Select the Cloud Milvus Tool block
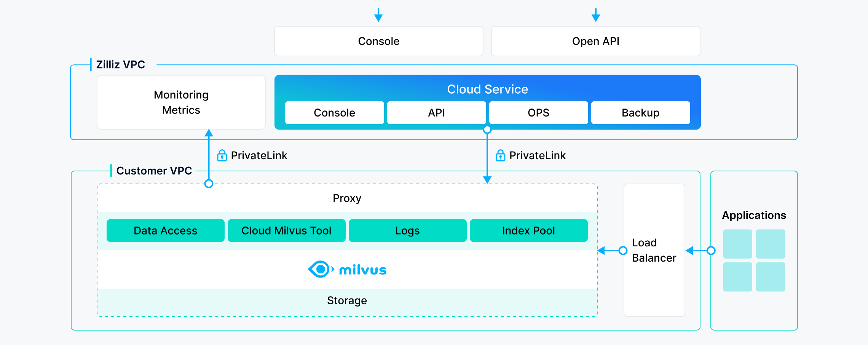This screenshot has height=345, width=868. pyautogui.click(x=286, y=230)
